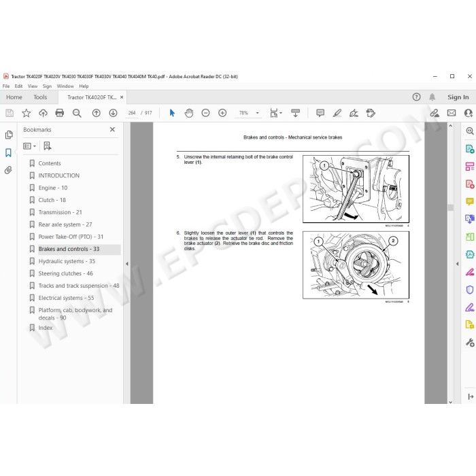476x476 pixels.
Task: Switch to the Tools tab
Action: [x=40, y=97]
